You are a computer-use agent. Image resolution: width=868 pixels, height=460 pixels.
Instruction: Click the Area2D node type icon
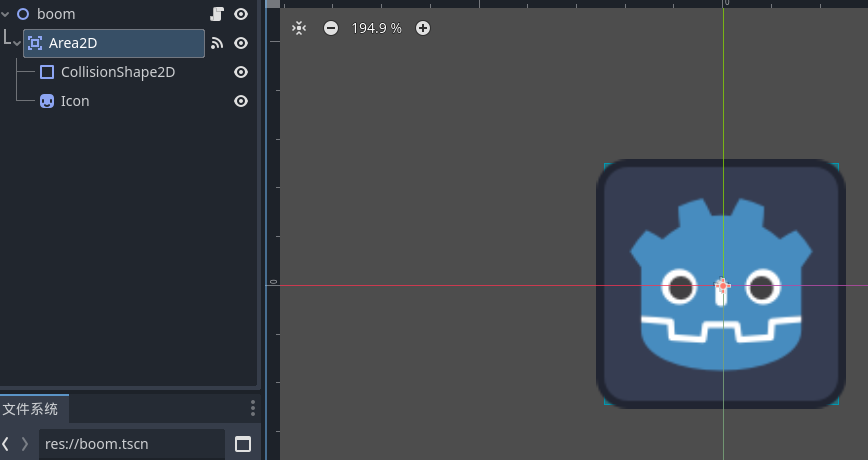click(35, 43)
